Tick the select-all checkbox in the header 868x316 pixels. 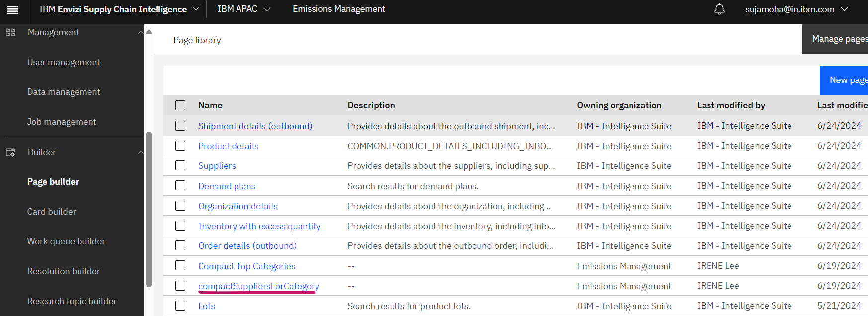point(180,105)
